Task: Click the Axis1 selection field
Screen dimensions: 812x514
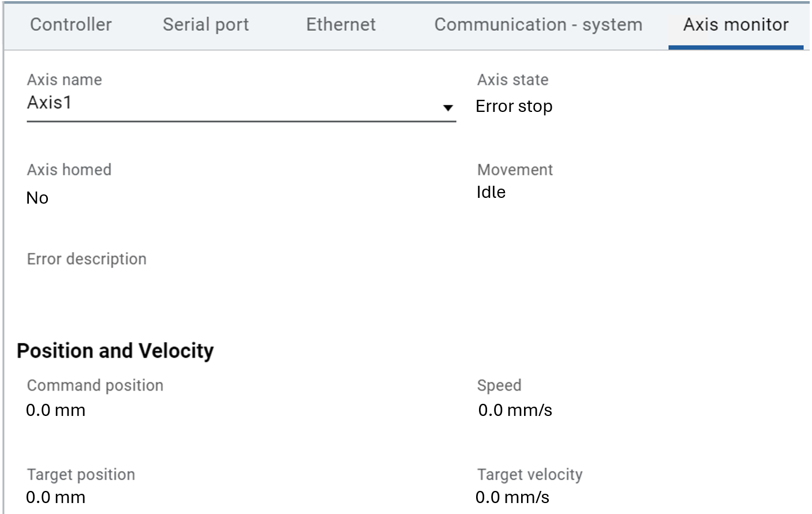Action: point(231,103)
